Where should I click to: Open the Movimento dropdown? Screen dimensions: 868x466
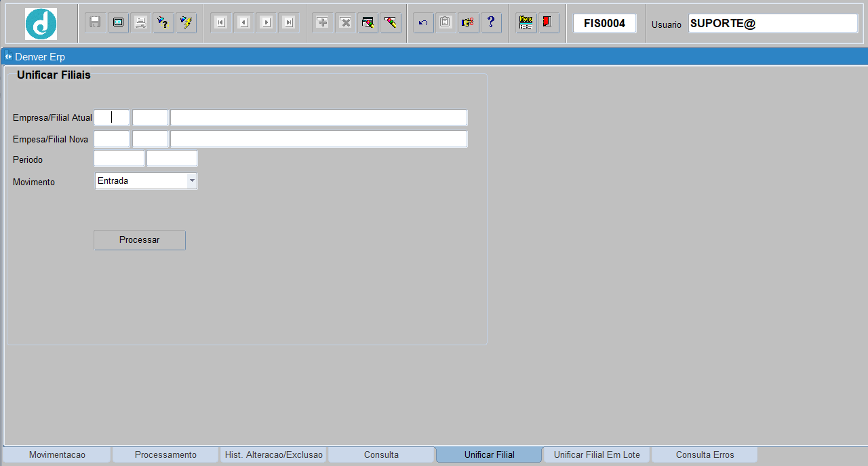(x=192, y=181)
